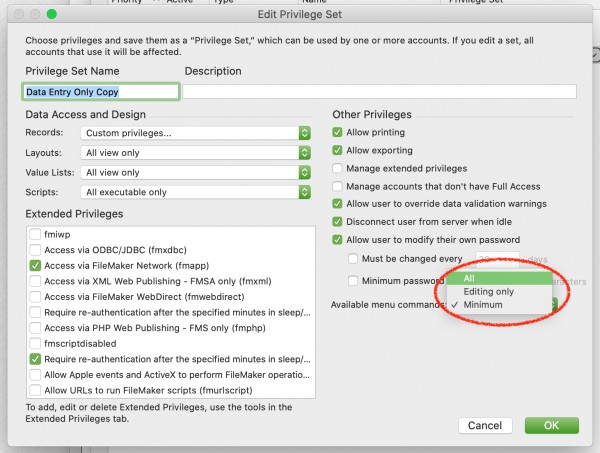
Task: Open the Records privileges dropdown
Action: (x=197, y=133)
